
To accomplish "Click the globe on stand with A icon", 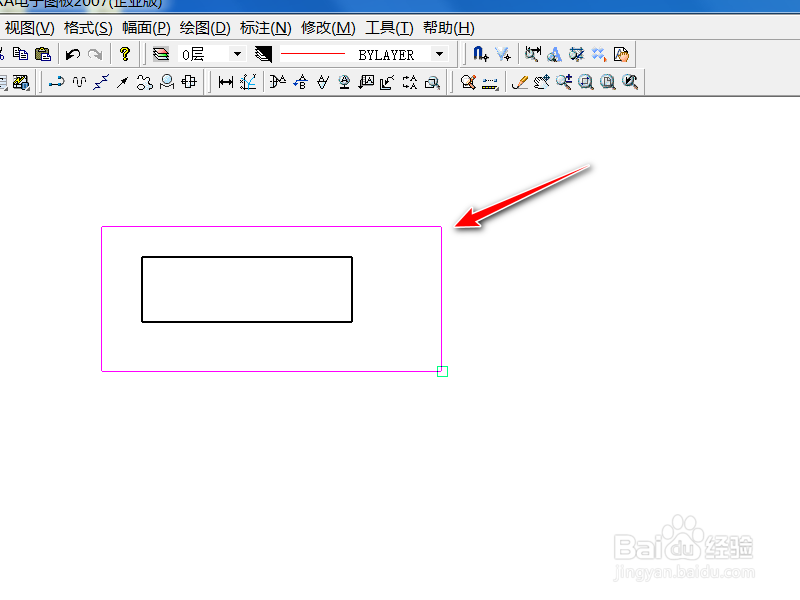I will [x=344, y=82].
